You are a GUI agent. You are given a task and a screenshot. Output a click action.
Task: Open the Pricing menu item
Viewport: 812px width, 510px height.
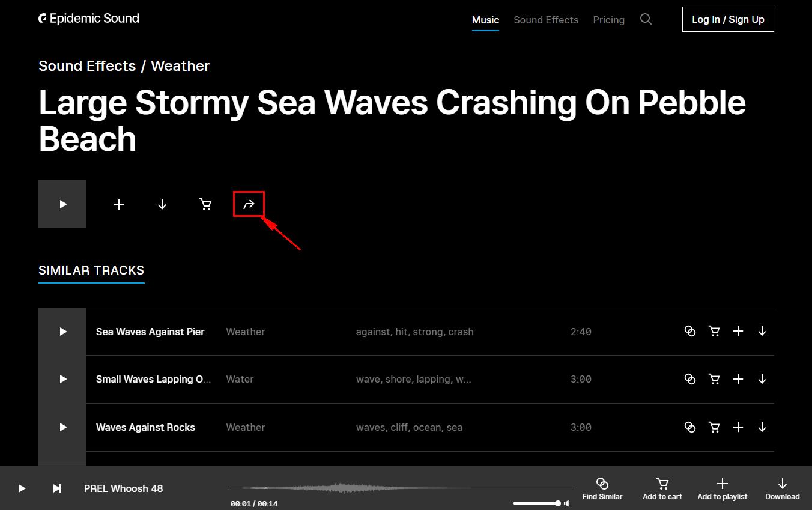click(608, 20)
